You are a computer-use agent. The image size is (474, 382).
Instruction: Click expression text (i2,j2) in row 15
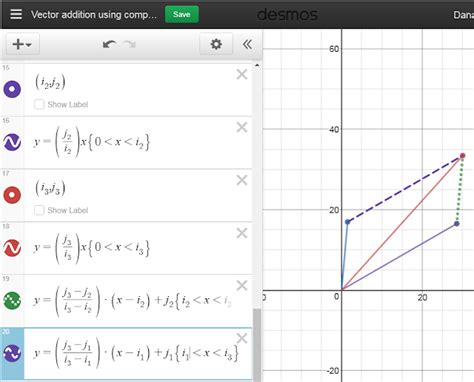[50, 82]
